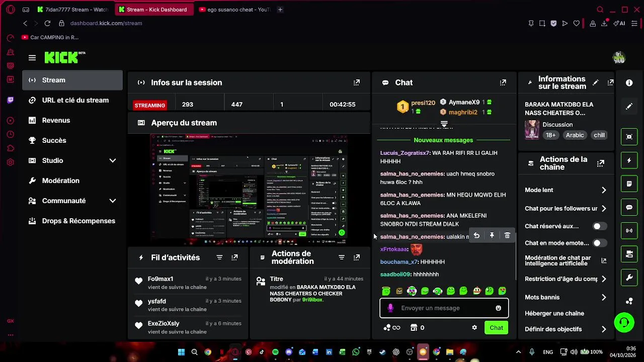Click the Nouveaux messages divider link
Image resolution: width=644 pixels, height=362 pixels.
tap(443, 140)
